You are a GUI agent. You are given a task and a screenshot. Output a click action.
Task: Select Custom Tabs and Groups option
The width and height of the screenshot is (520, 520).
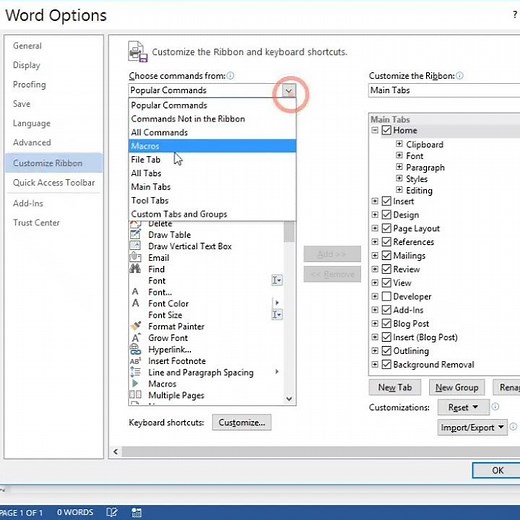pyautogui.click(x=212, y=214)
